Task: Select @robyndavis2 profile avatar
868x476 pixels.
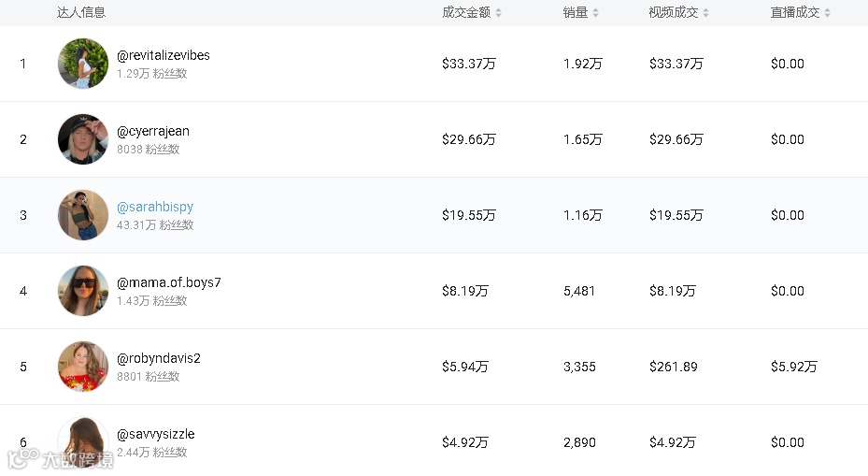Action: tap(83, 367)
